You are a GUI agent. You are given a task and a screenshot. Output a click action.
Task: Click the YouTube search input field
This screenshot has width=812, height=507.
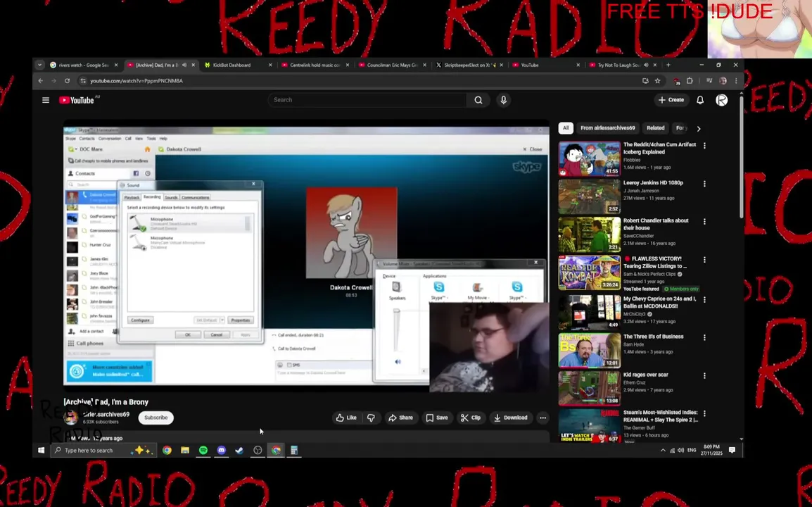pyautogui.click(x=368, y=100)
